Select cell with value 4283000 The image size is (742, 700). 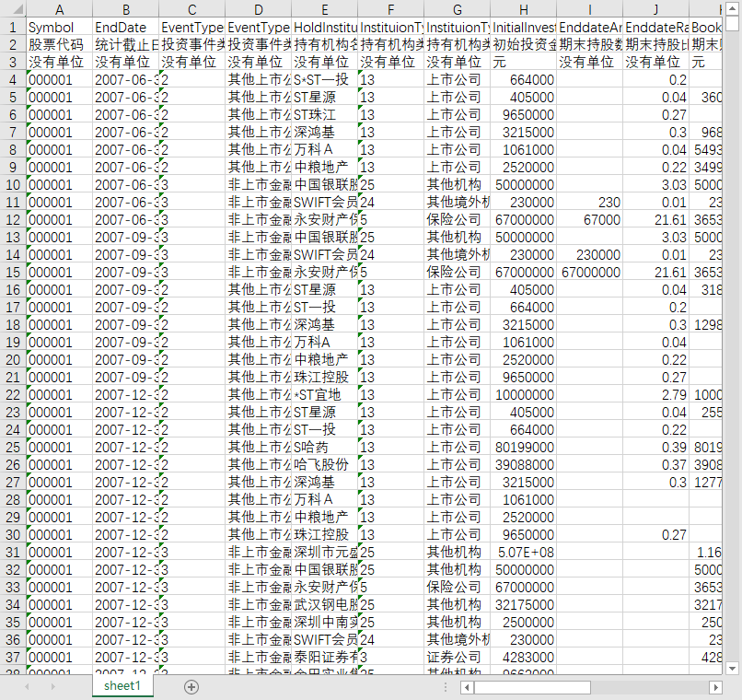(523, 658)
